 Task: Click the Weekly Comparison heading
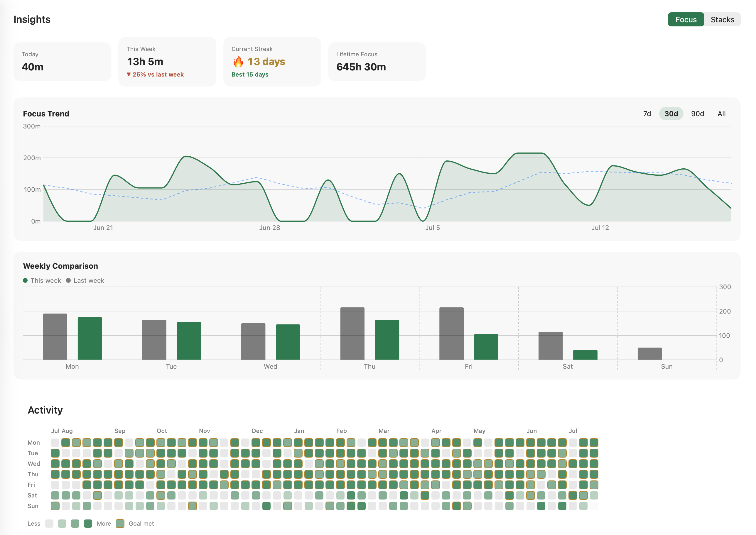[x=61, y=266]
